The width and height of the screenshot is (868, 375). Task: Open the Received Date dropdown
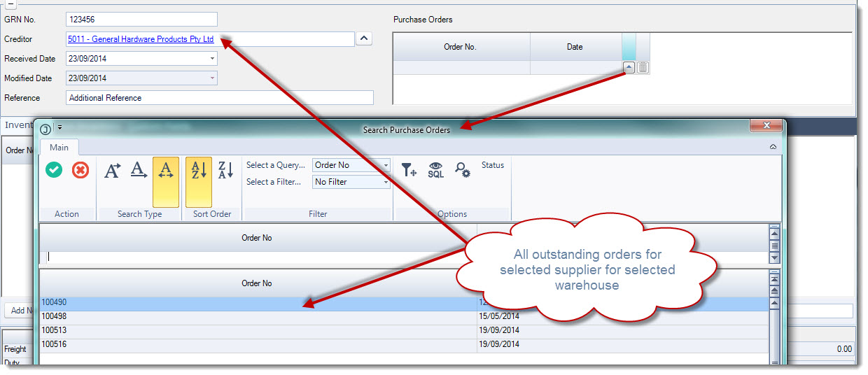(x=212, y=59)
